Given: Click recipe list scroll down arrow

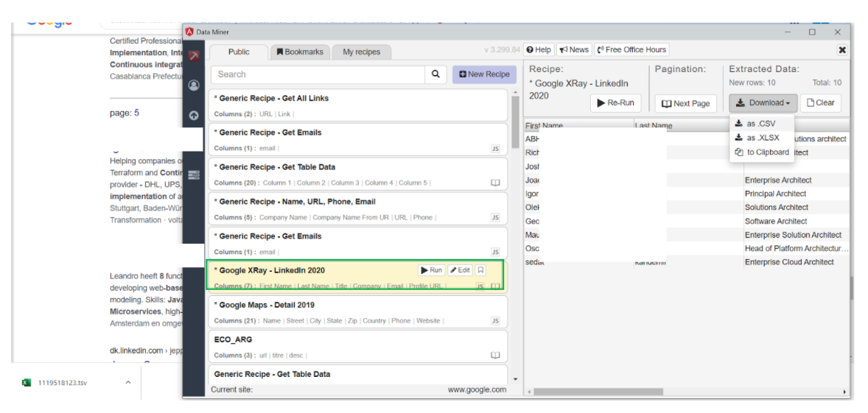Looking at the screenshot, I should pyautogui.click(x=515, y=379).
